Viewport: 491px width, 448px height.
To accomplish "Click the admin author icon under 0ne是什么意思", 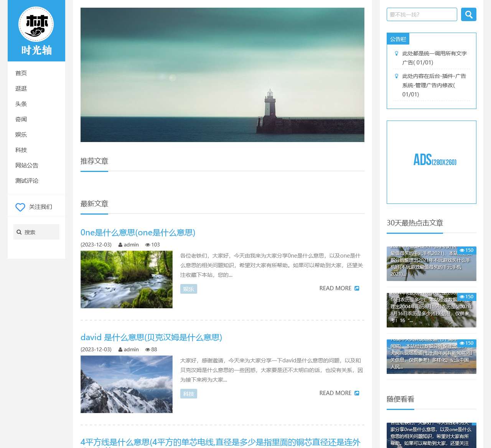I will [121, 245].
